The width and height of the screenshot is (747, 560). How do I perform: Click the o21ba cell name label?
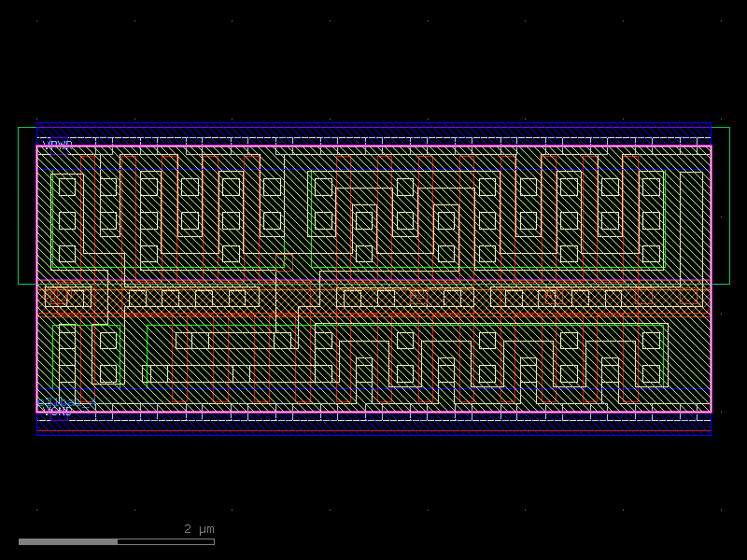click(65, 401)
